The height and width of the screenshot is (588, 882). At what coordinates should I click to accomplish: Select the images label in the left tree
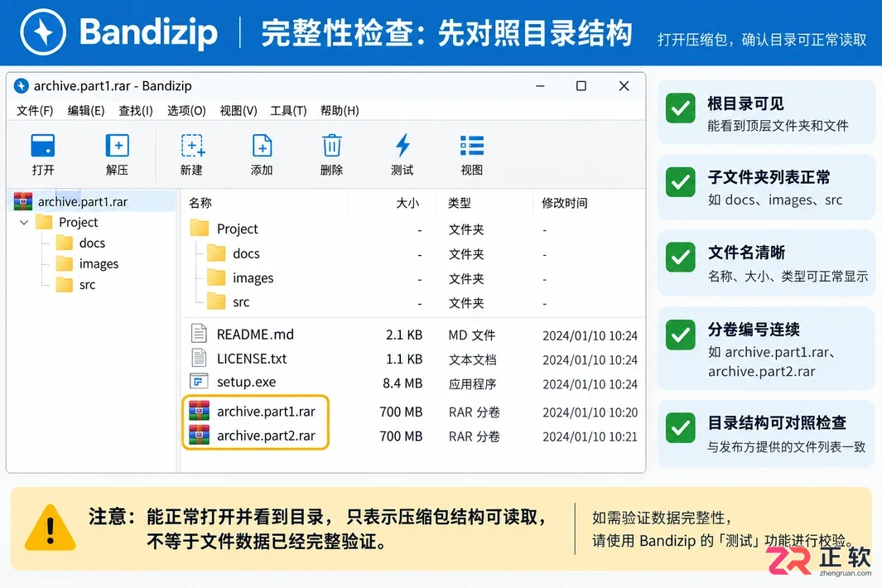pyautogui.click(x=99, y=263)
